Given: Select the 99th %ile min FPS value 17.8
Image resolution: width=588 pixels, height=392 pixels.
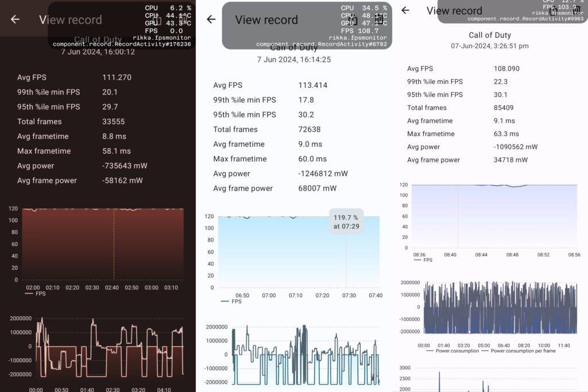Looking at the screenshot, I should 306,100.
